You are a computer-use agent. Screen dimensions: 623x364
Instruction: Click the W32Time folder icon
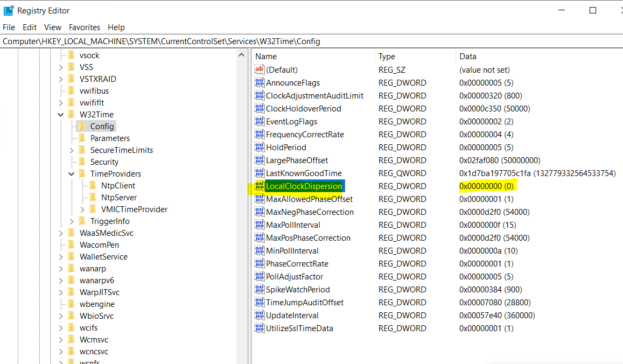click(72, 115)
